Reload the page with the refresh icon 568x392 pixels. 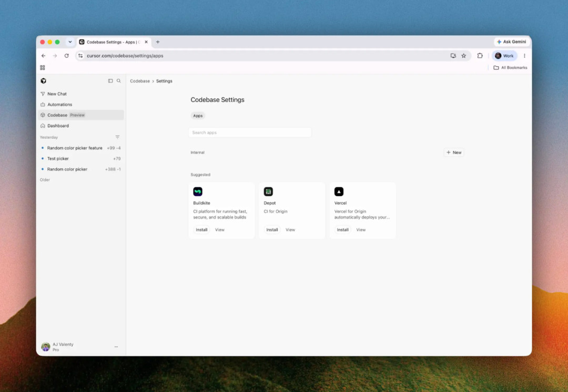[67, 56]
